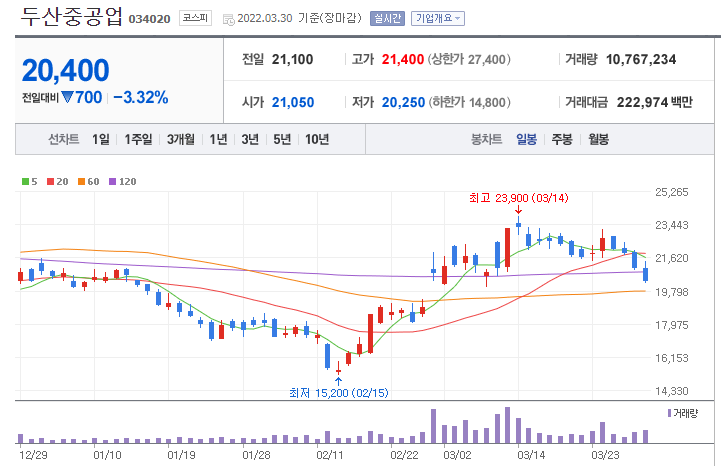The width and height of the screenshot is (721, 466).
Task: Click the 최저 15,200 (02/15) low marker
Action: click(x=339, y=392)
